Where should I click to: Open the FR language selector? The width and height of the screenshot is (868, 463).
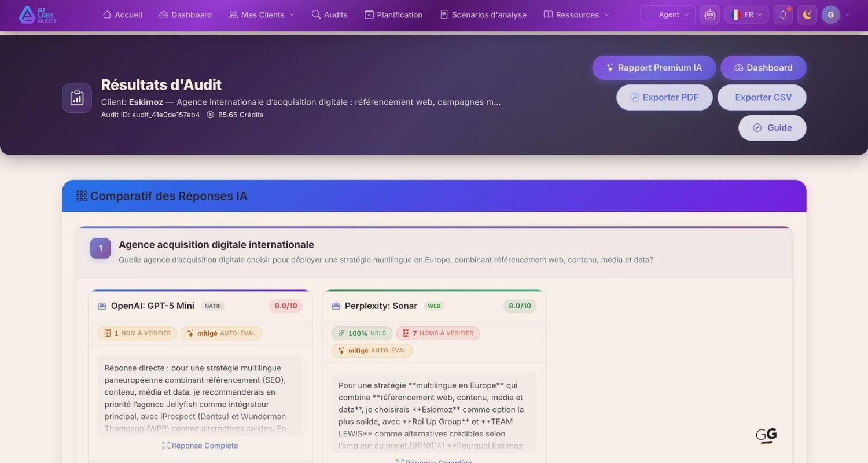pos(746,14)
